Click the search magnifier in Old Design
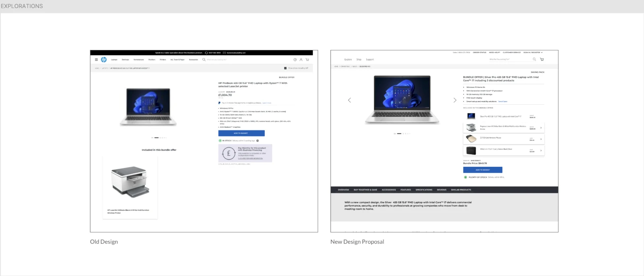The image size is (644, 276). tap(204, 60)
